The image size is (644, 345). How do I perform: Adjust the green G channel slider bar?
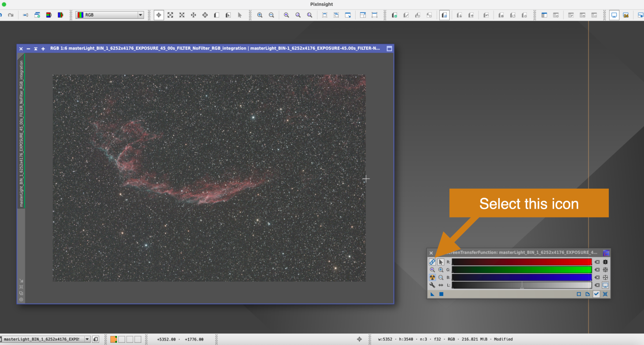pos(522,270)
